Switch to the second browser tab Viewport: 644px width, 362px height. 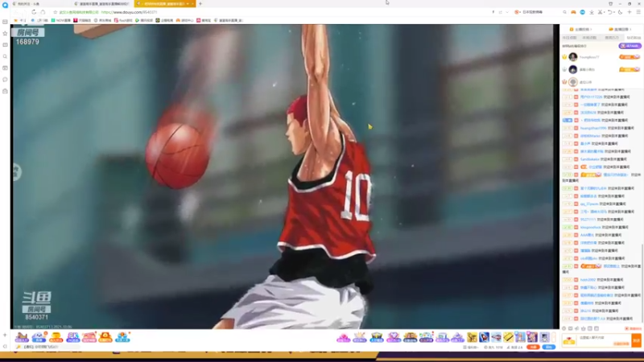[103, 4]
